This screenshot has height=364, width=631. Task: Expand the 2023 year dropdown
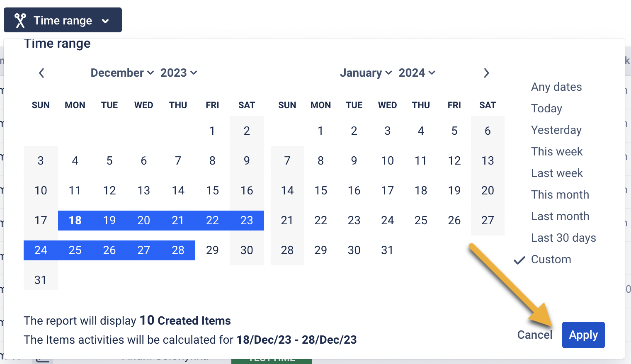[178, 73]
